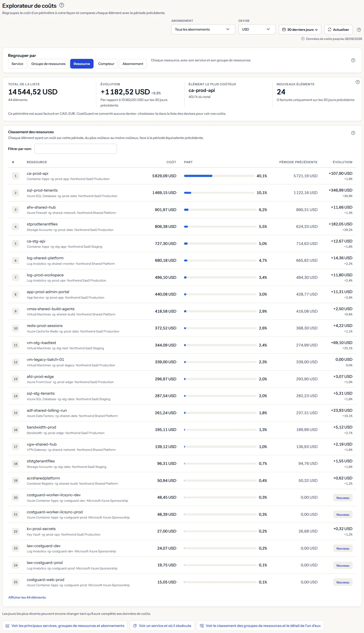Screen dimensions: 364x633
Task: Open help icon for Classement des ressources
Action: [353, 133]
